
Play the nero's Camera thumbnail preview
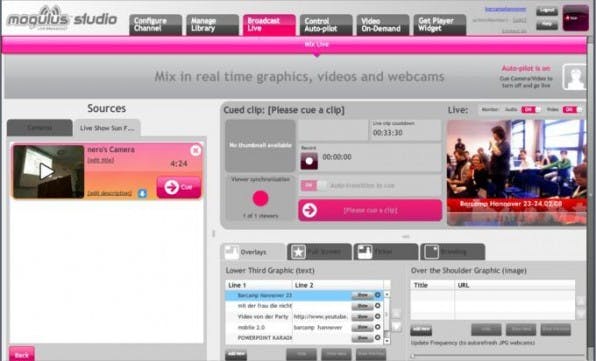[47, 171]
